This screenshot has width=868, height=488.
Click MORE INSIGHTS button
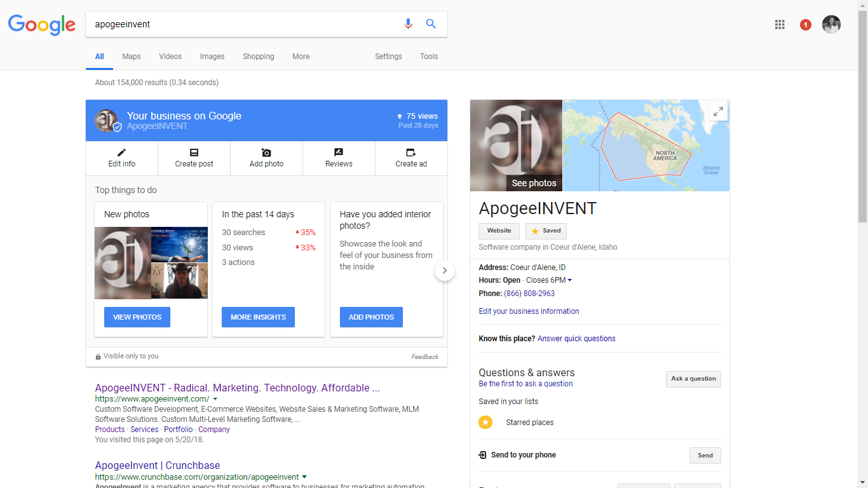(x=258, y=317)
